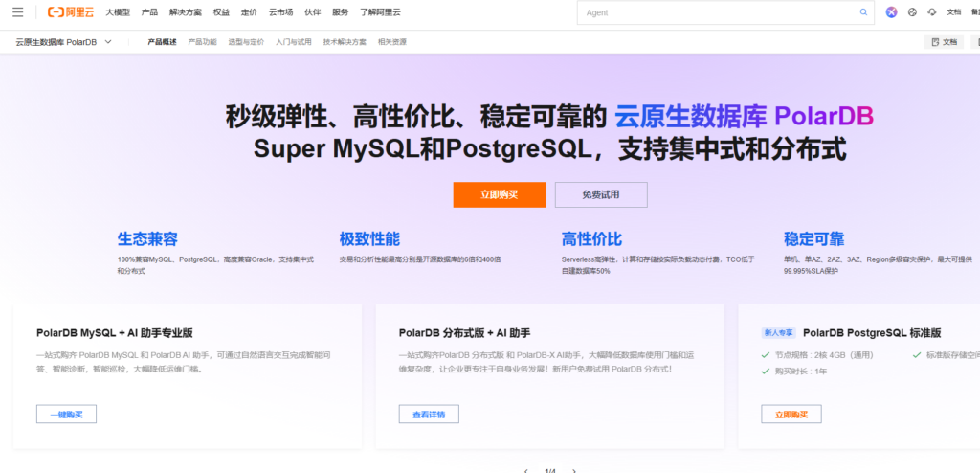Open 服务 top menu
Image resolution: width=980 pixels, height=473 pixels.
click(340, 12)
